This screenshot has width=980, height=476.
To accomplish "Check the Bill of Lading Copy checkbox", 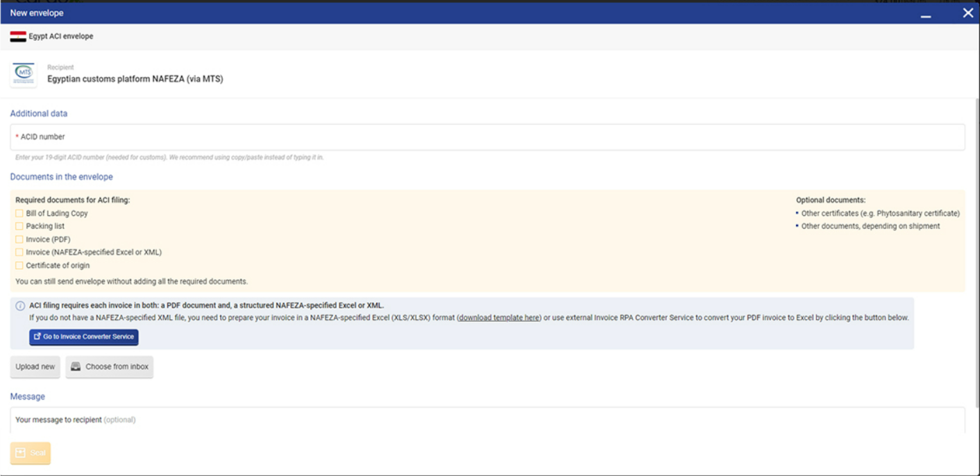I will [19, 214].
